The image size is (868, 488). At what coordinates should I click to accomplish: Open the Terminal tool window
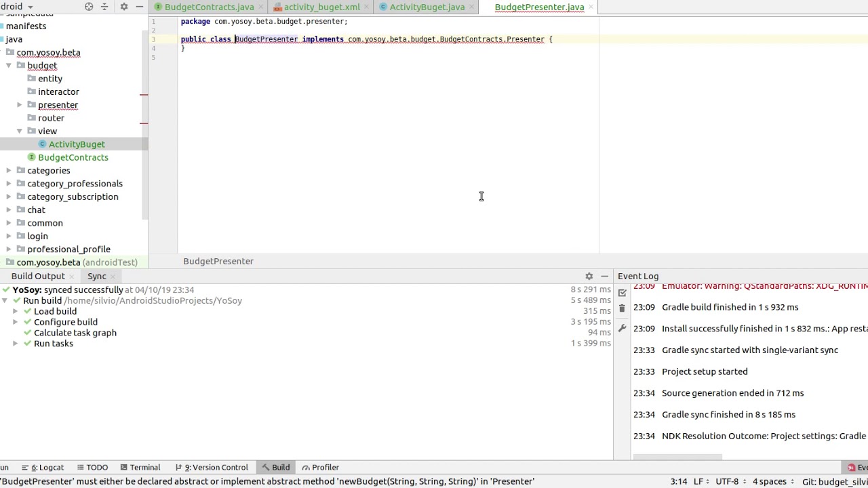point(140,467)
